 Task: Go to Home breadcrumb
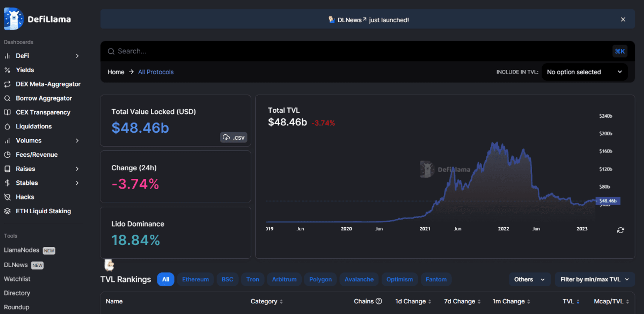pyautogui.click(x=116, y=72)
